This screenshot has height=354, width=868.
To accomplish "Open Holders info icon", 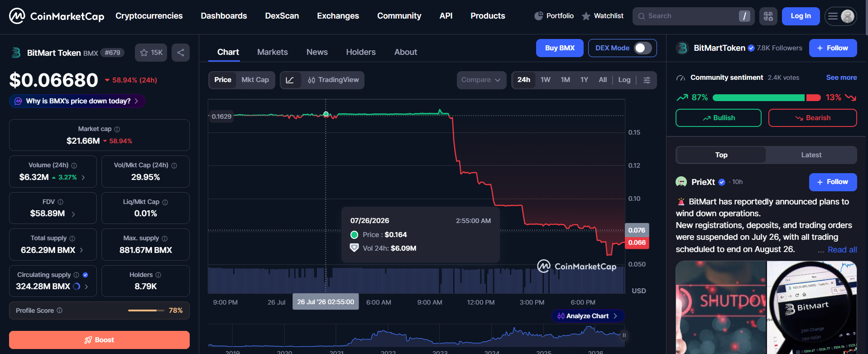I will (x=158, y=275).
